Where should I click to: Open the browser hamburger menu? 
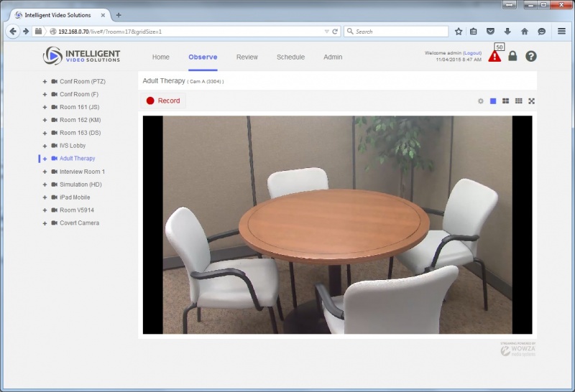coord(561,31)
